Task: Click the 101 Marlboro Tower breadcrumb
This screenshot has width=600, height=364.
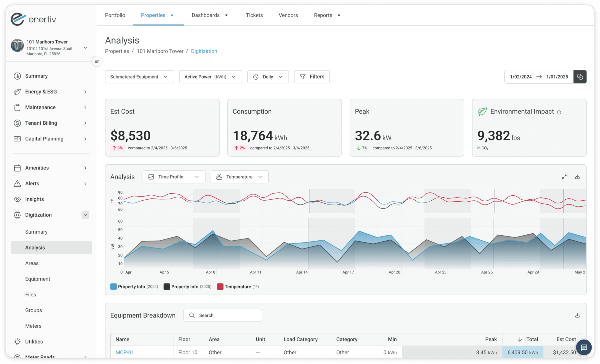Action: 160,51
